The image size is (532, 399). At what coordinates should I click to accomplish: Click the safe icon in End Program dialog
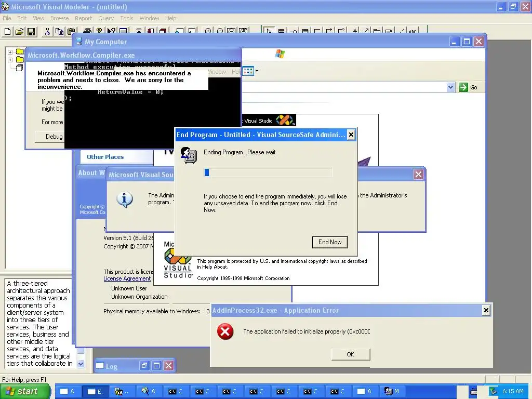pyautogui.click(x=188, y=155)
